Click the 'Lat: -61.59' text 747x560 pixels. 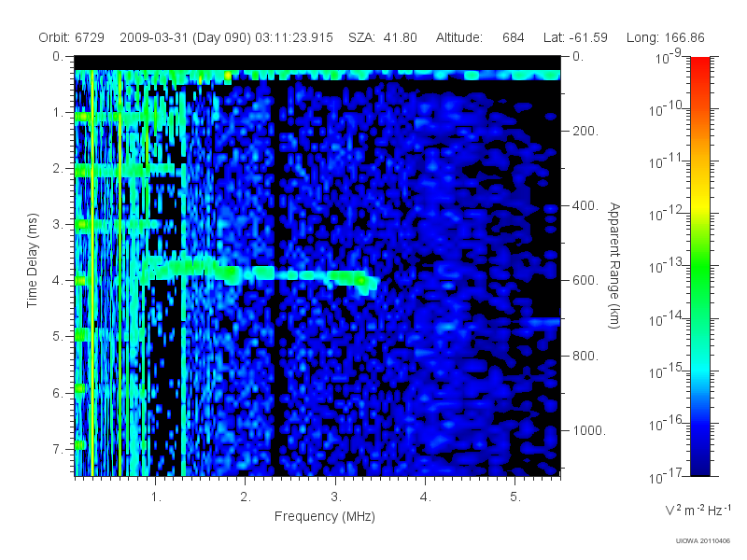pos(575,37)
